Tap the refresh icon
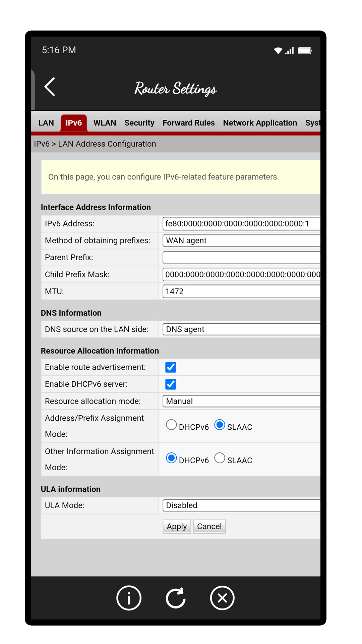The width and height of the screenshot is (362, 644). (x=176, y=598)
